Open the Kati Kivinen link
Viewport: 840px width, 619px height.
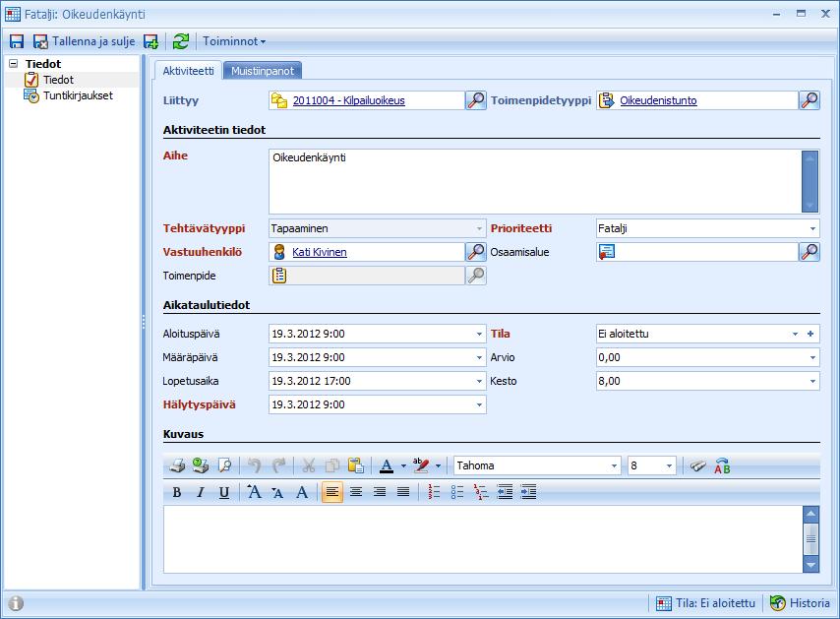pos(320,252)
